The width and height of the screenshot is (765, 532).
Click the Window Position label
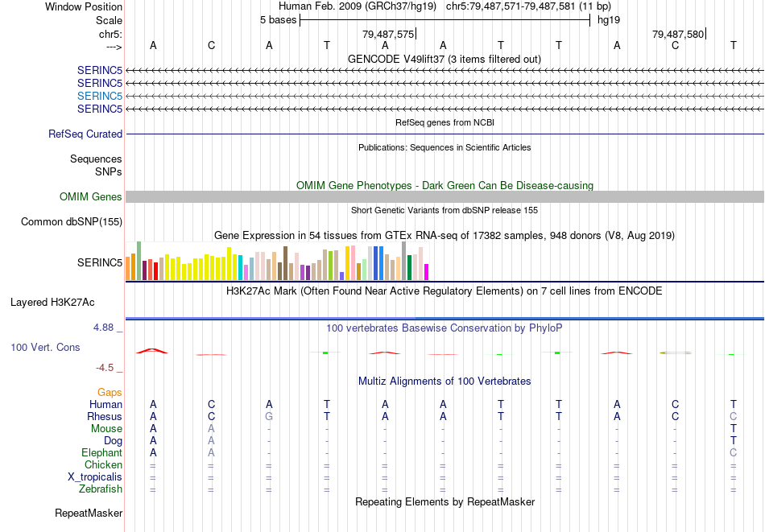pyautogui.click(x=84, y=6)
